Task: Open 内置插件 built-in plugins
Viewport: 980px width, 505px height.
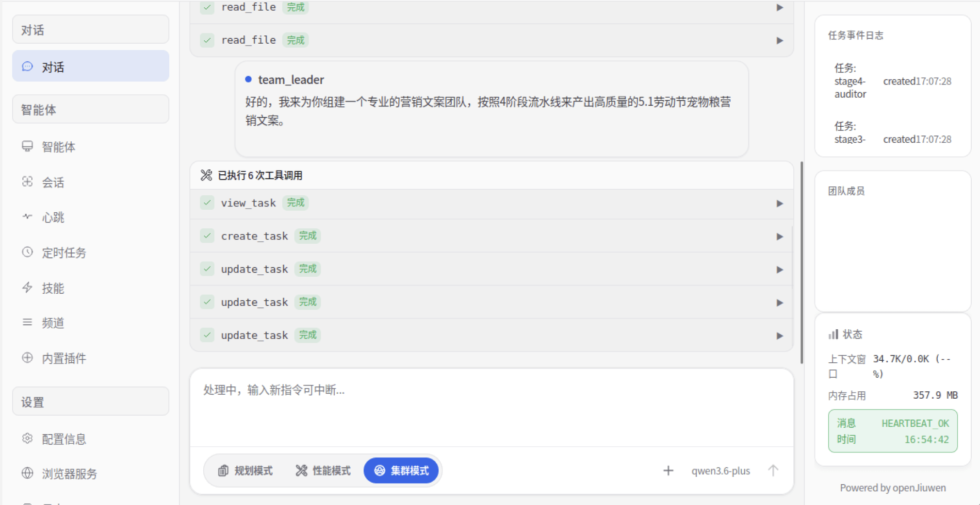Action: point(91,358)
